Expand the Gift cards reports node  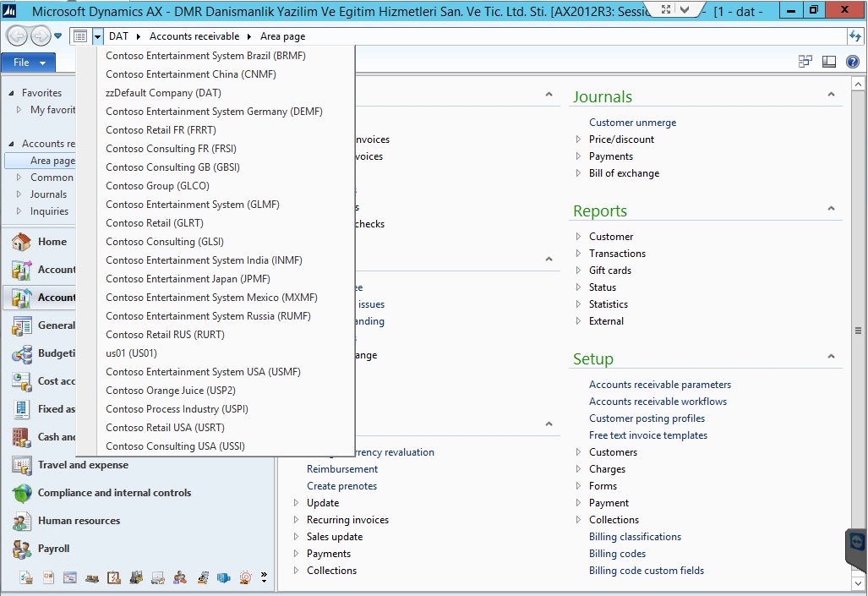click(x=578, y=271)
